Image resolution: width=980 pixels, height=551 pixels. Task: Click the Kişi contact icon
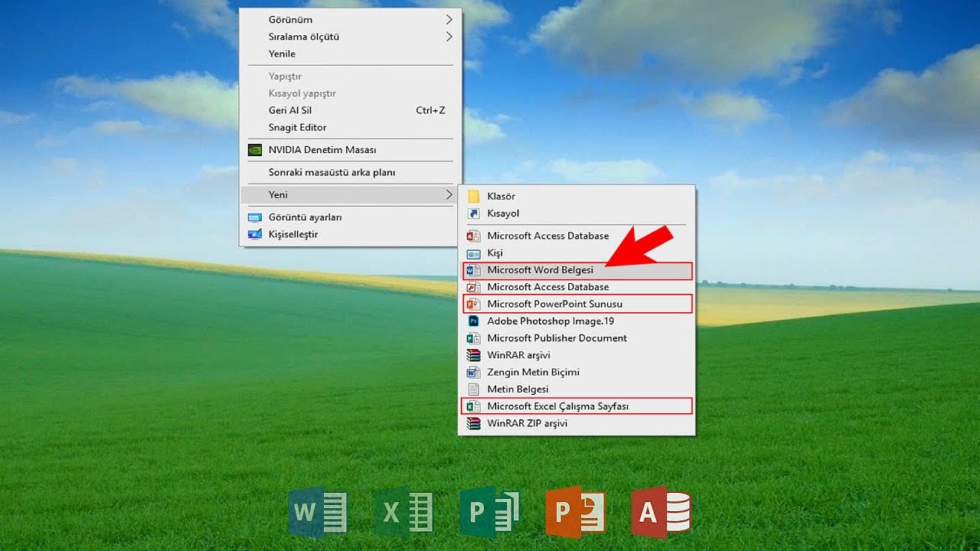pos(474,253)
